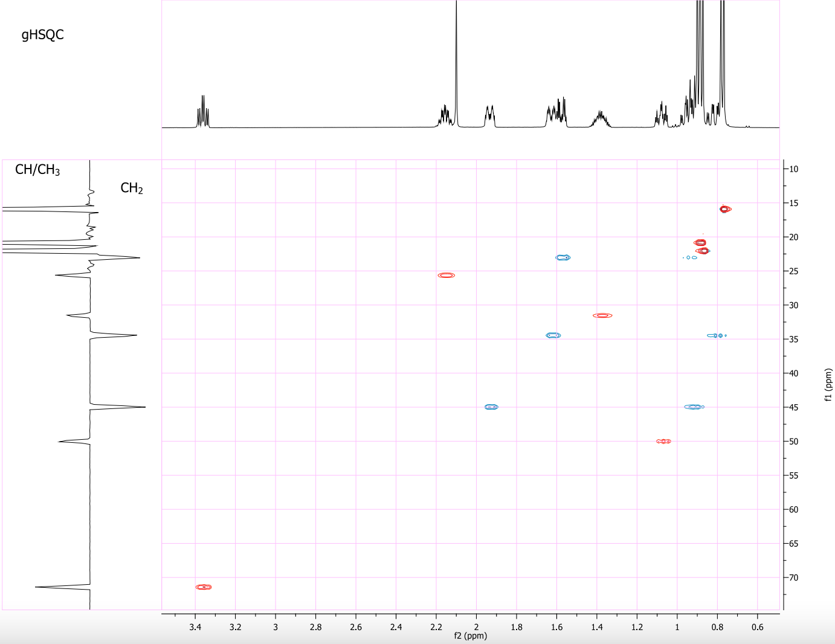Click the red peak near 1.05/50 ppm
Viewport: 835px width, 644px height.
(x=663, y=441)
